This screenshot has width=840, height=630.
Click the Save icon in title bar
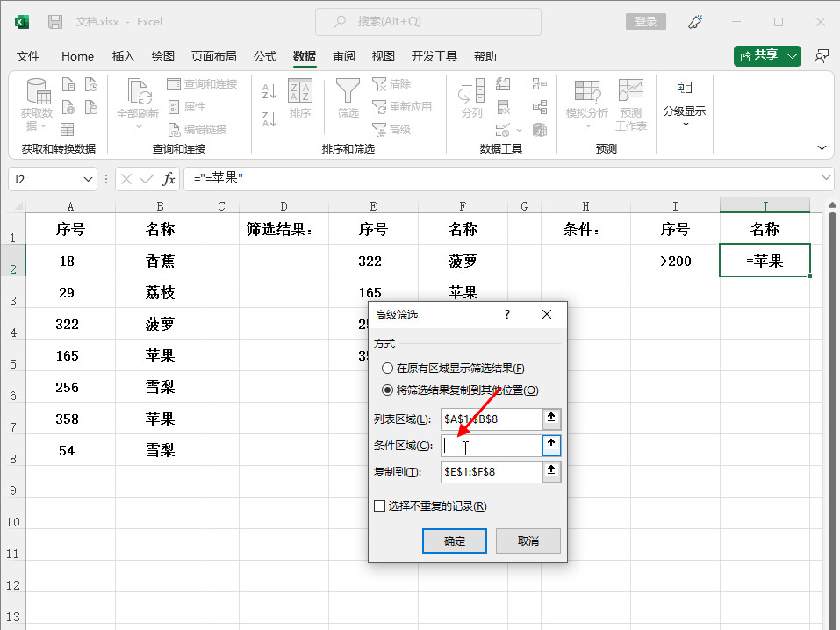(x=55, y=21)
